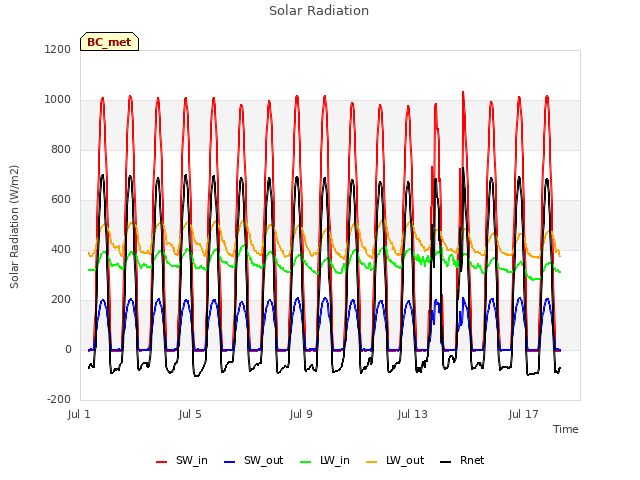The width and height of the screenshot is (640, 480).
Task: Click the Jul 5 x-axis label
Action: [190, 414]
